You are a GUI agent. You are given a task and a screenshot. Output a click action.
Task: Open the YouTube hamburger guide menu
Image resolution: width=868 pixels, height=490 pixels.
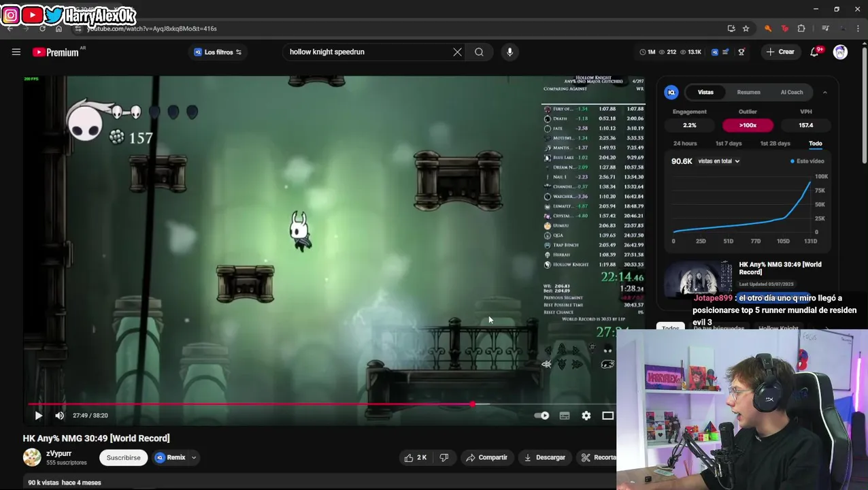coord(16,52)
